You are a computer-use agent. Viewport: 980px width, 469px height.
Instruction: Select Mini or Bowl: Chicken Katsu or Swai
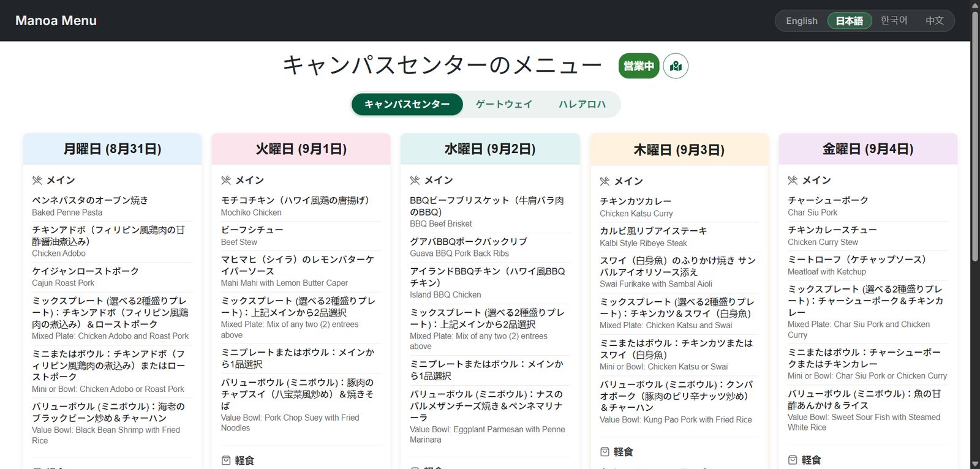[679, 355]
